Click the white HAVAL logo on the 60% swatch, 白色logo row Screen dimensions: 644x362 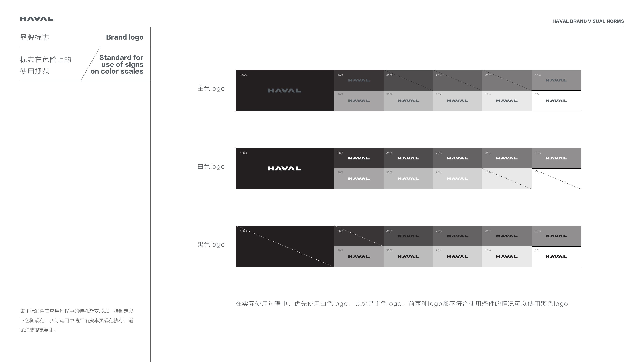coord(507,158)
